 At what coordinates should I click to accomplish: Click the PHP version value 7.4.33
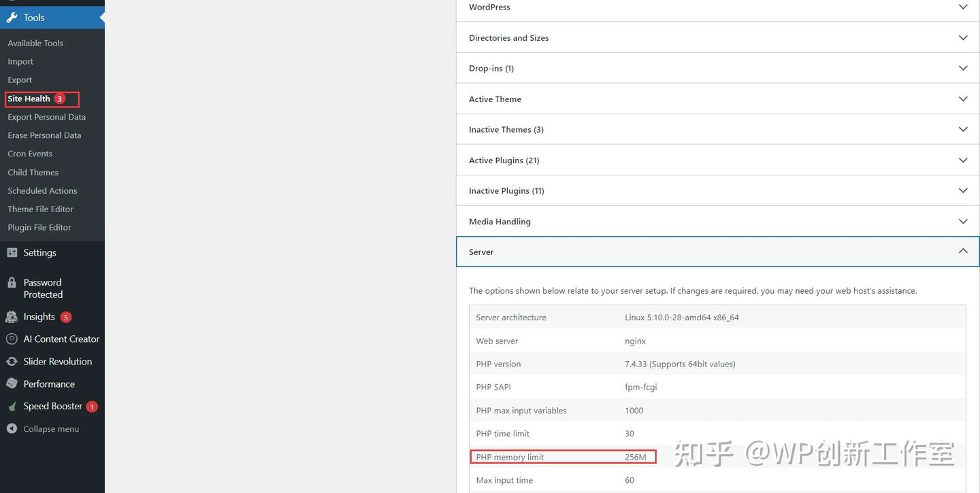680,364
